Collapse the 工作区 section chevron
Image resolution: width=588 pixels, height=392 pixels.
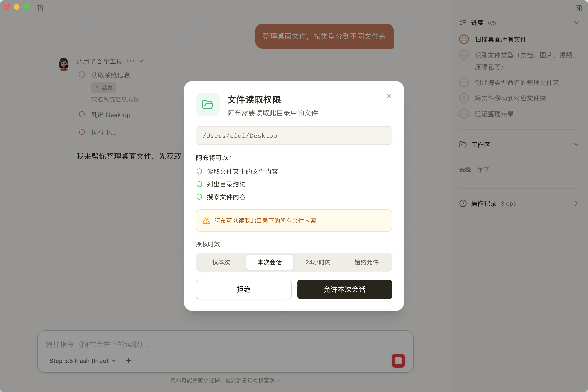tap(576, 144)
